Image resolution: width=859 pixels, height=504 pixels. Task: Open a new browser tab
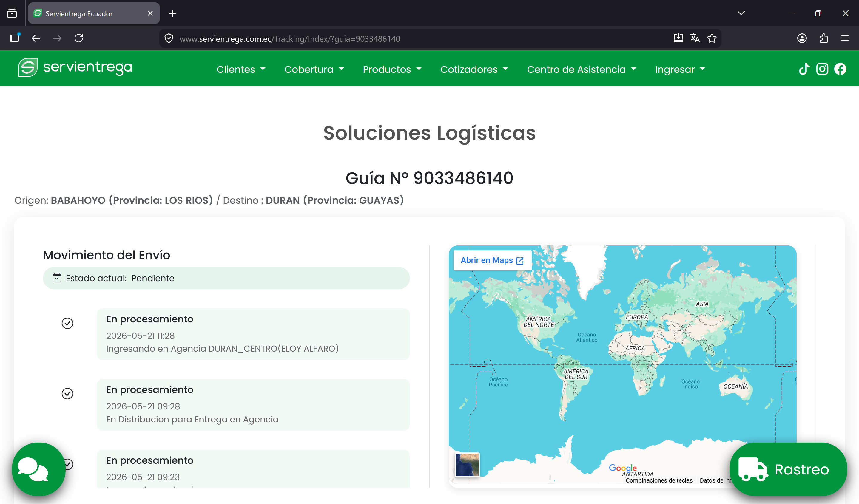[x=173, y=13]
